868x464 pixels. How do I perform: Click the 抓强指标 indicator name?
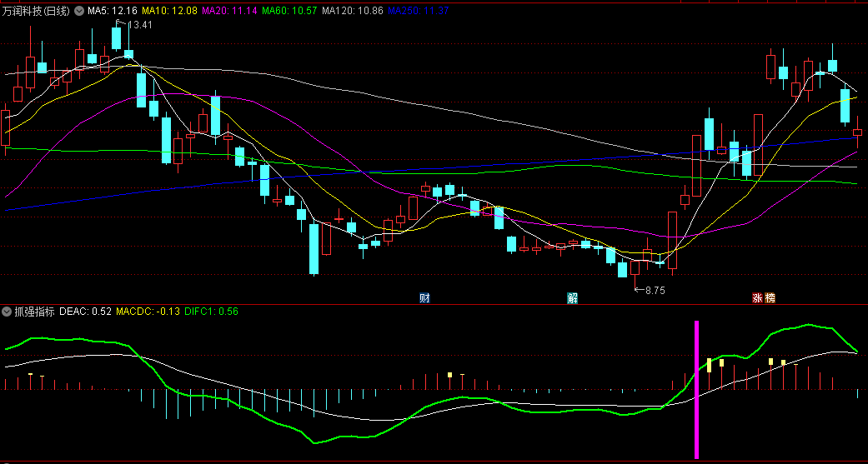(x=35, y=312)
